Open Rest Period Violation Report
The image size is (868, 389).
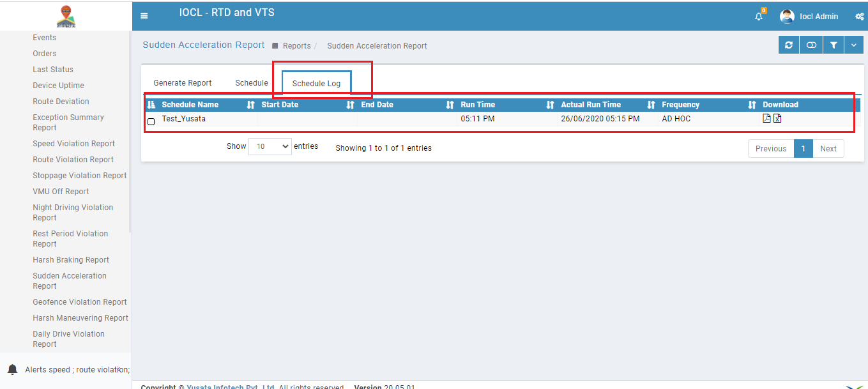70,239
